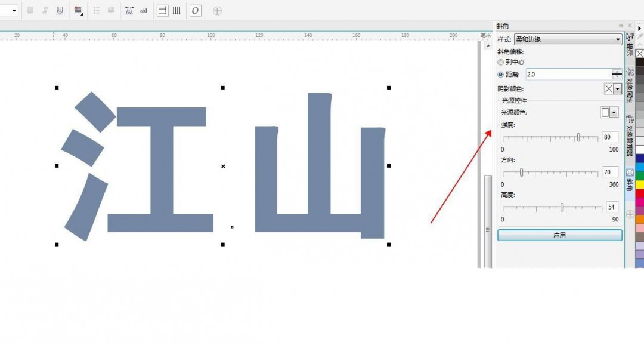Apply italic formatting from the toolbar

pyautogui.click(x=45, y=10)
